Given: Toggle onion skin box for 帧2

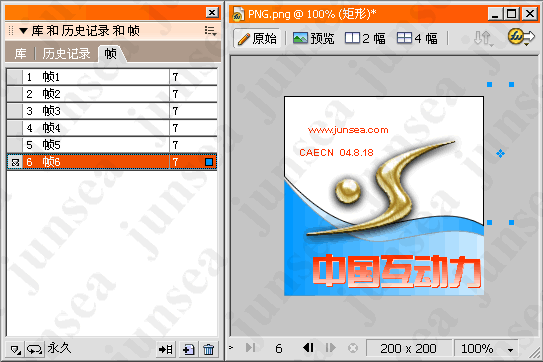Looking at the screenshot, I should [x=15, y=94].
